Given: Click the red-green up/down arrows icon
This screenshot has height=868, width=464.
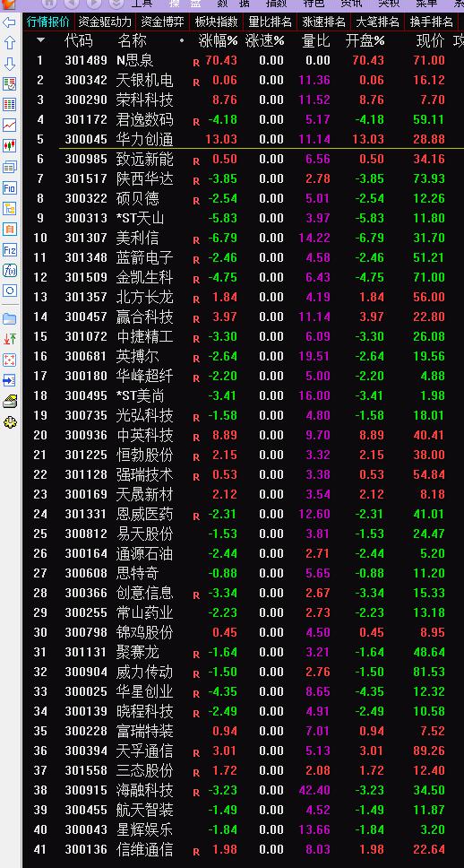Looking at the screenshot, I should coord(9,339).
